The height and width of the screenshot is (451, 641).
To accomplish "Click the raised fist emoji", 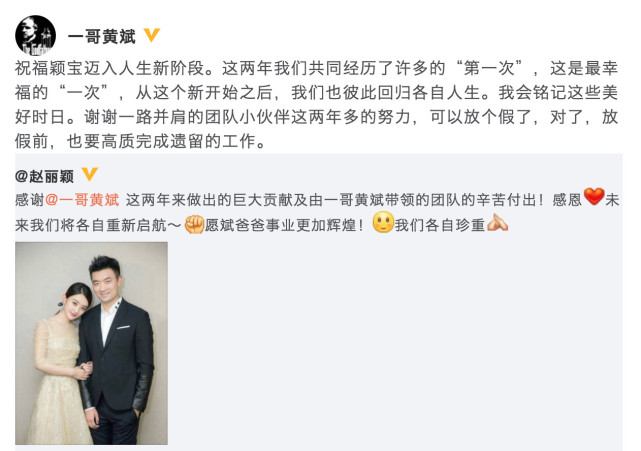I will (194, 224).
